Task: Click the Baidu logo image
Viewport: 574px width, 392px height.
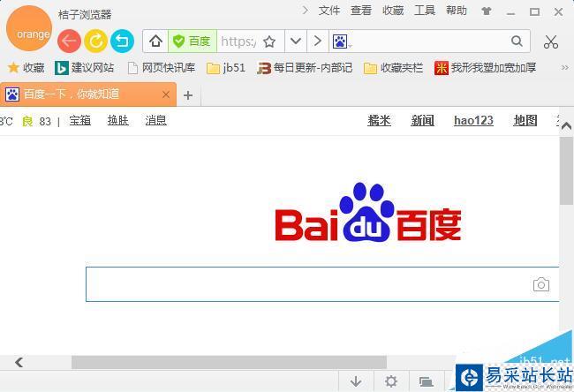Action: click(x=368, y=212)
